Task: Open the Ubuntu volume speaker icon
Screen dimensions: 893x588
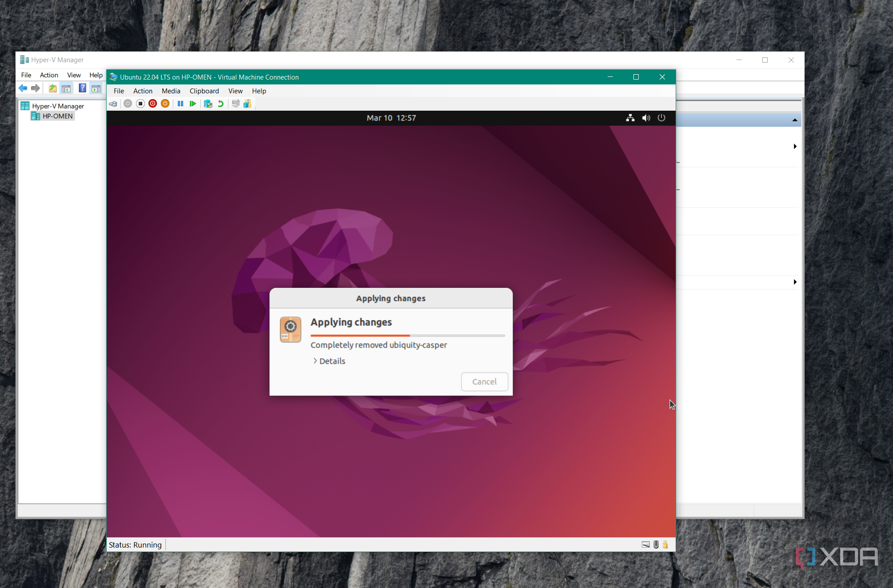Action: [646, 118]
